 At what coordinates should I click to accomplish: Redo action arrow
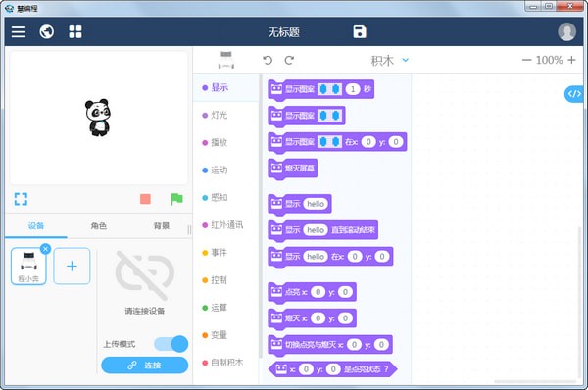click(289, 60)
